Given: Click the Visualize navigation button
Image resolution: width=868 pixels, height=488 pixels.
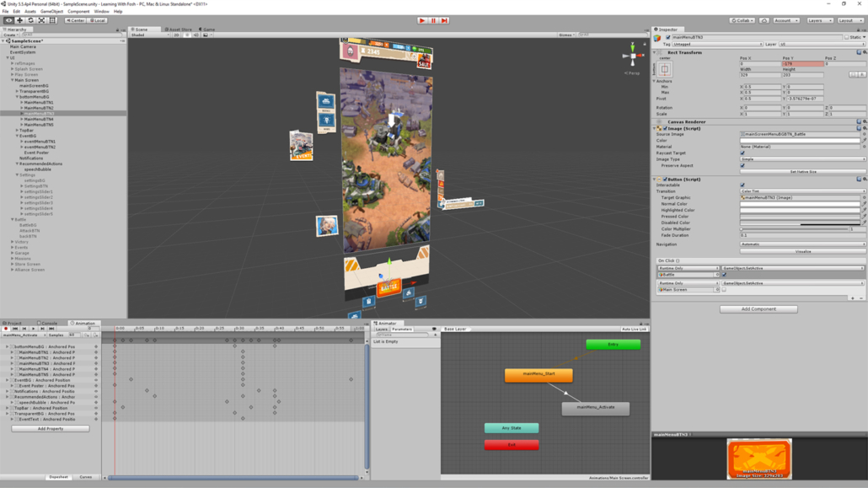Looking at the screenshot, I should 802,251.
